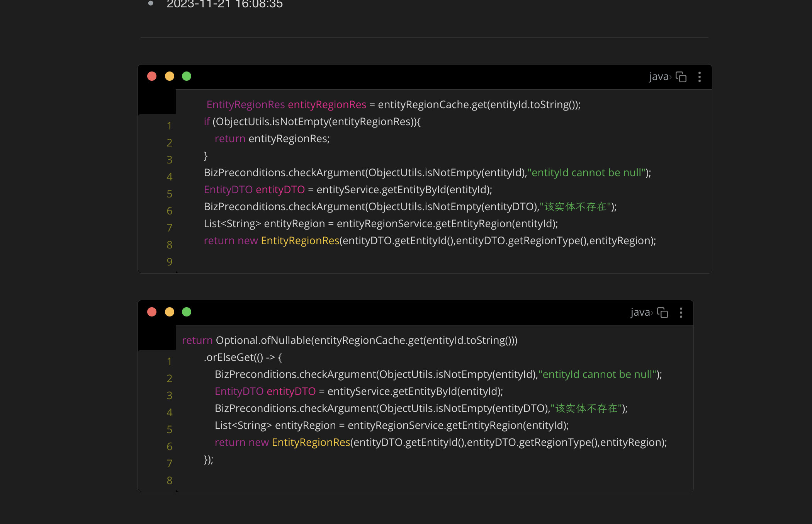The image size is (812, 524).
Task: Click red dot on second code block
Action: (152, 312)
